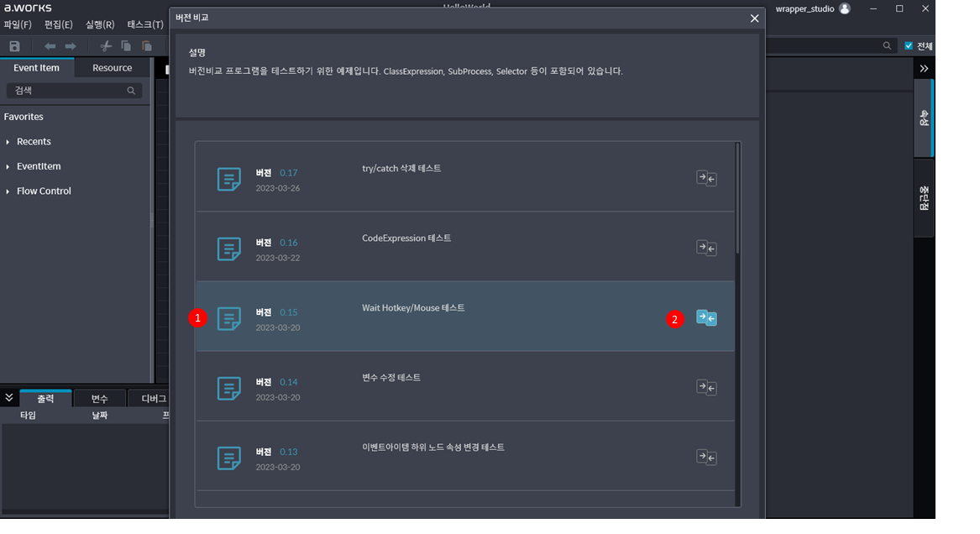The image size is (980, 534).
Task: Click the wrapper_studio user profile icon
Action: [844, 8]
